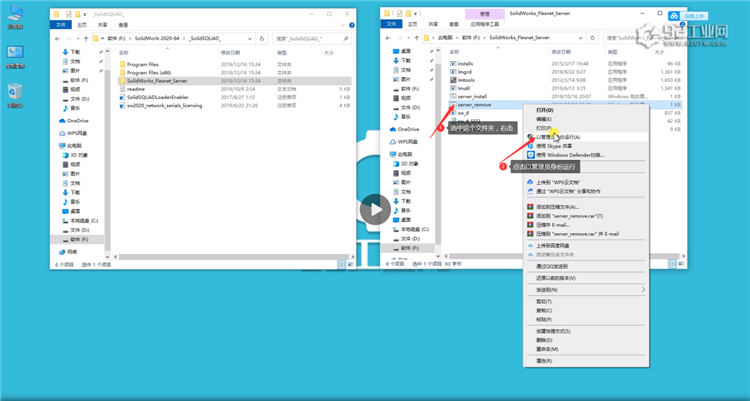Go up one level in the _SolidSQUAD_ window
The image size is (750, 401).
click(86, 38)
